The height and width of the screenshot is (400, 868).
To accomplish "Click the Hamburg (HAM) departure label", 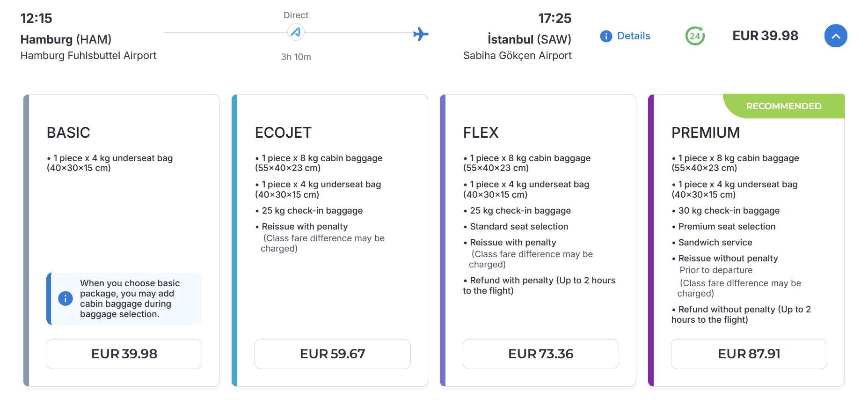I will tap(66, 39).
